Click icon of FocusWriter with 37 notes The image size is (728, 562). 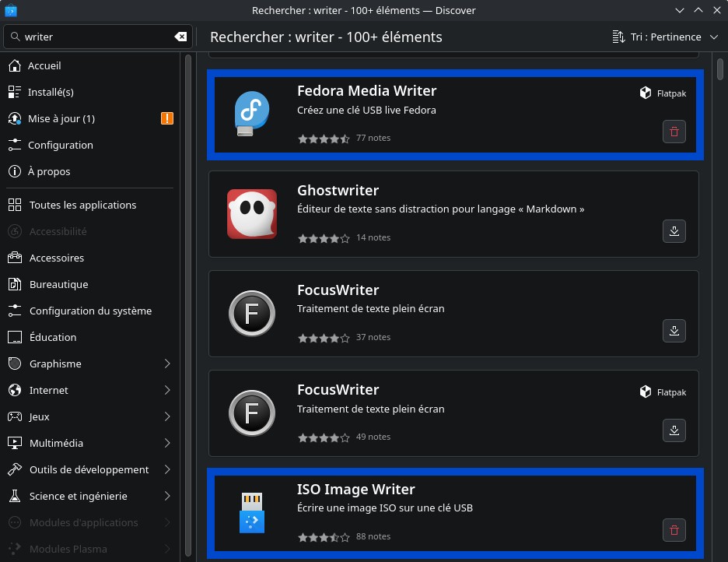click(x=252, y=314)
